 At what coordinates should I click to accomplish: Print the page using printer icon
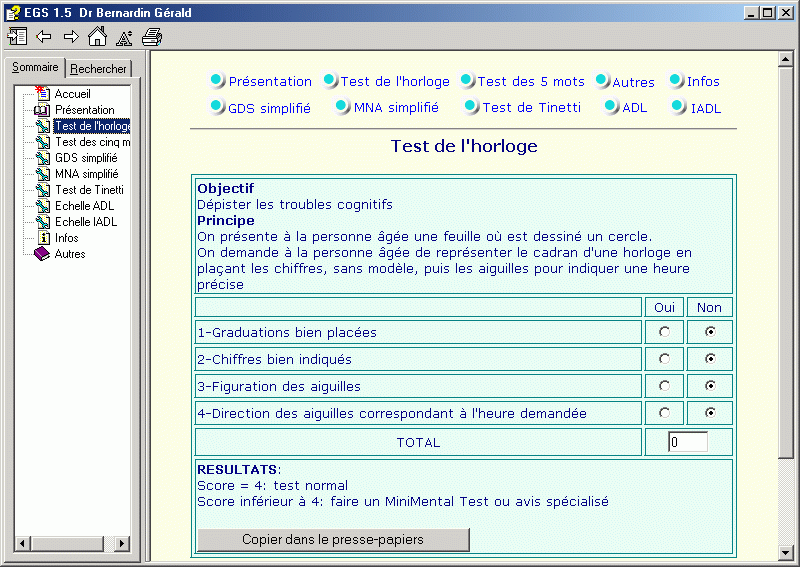pos(152,37)
